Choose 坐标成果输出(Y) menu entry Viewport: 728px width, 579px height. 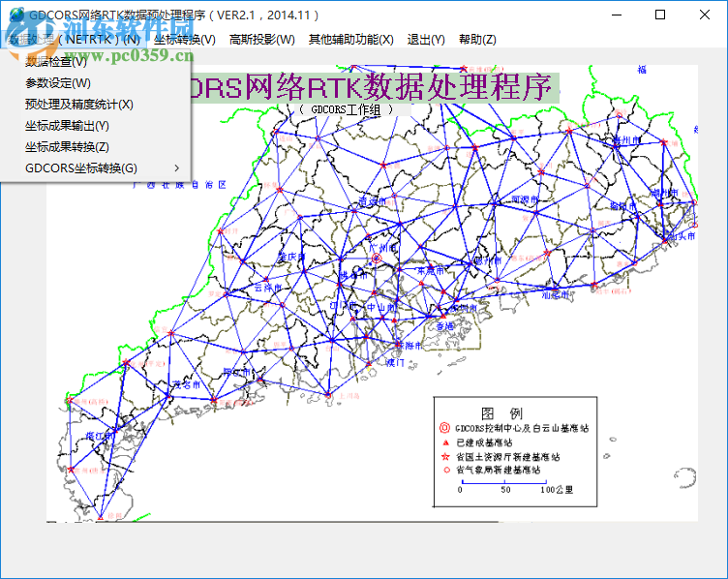95,125
